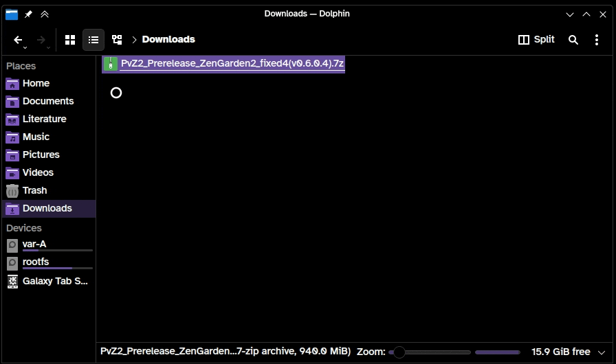Viewport: 616px width, 364px height.
Task: Open the three-dot hamburger menu
Action: [596, 40]
